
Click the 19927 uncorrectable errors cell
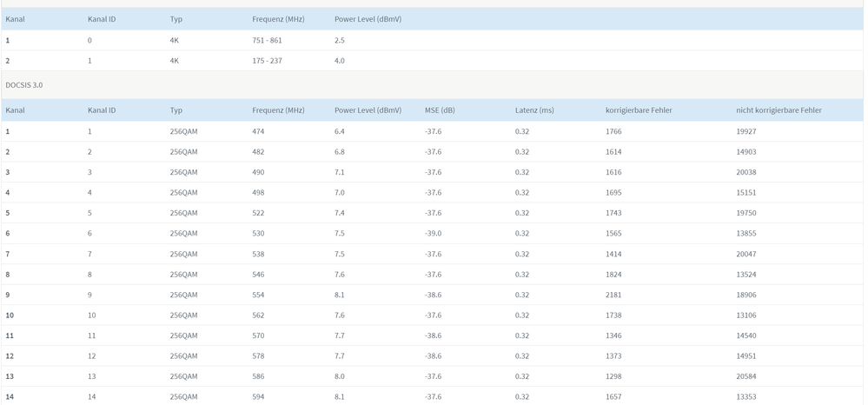pos(745,132)
